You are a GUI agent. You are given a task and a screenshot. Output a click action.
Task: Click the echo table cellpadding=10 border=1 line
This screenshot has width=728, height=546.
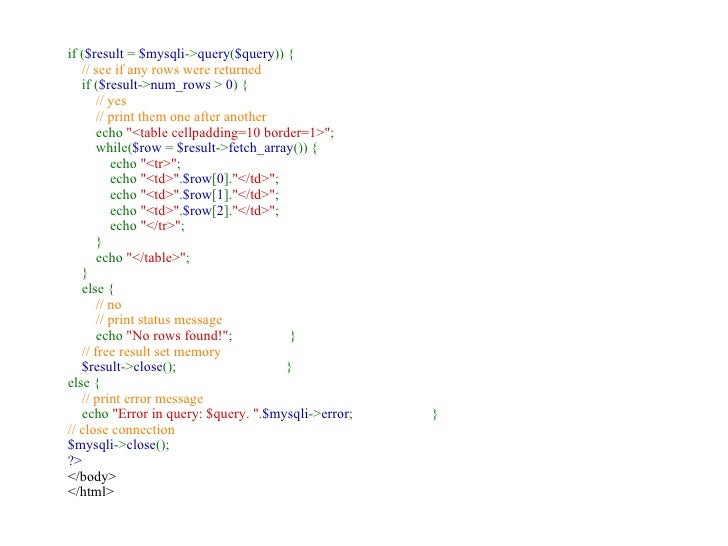coord(214,133)
